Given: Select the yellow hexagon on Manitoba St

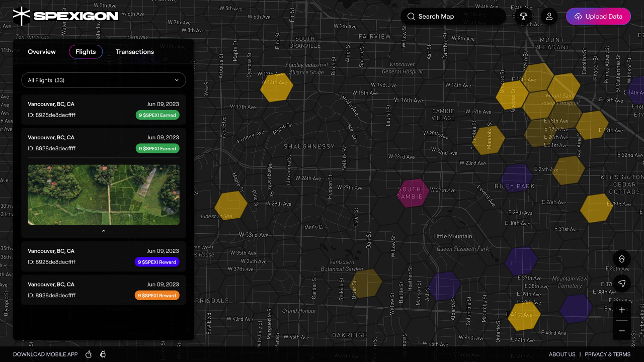Looking at the screenshot, I should [489, 140].
